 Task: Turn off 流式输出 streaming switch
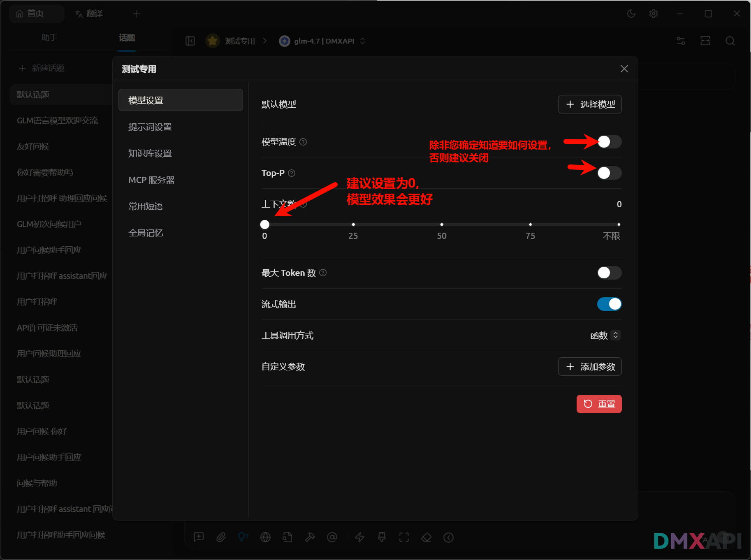point(609,304)
